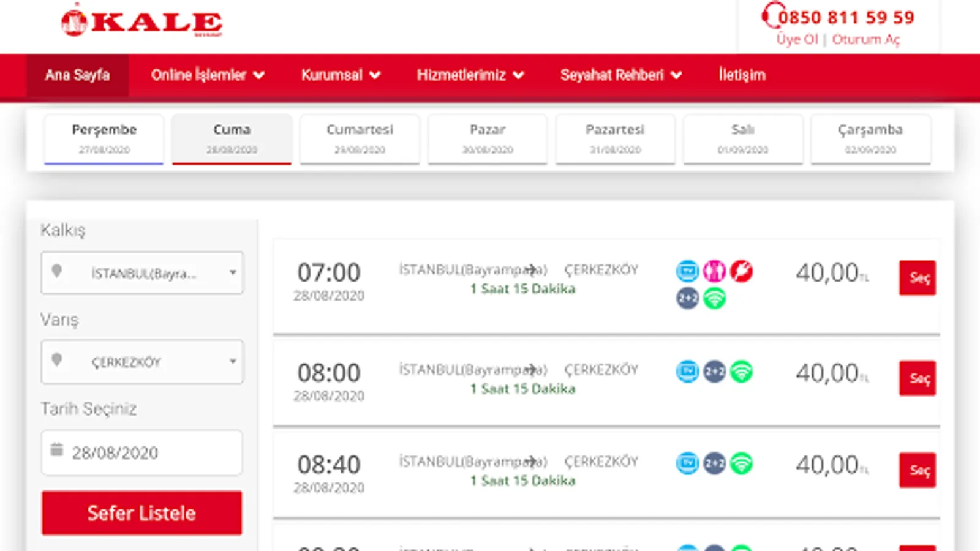This screenshot has width=980, height=551.
Task: Click ÇERKEZKÖY destination on the 07:00 trip
Action: pyautogui.click(x=601, y=269)
